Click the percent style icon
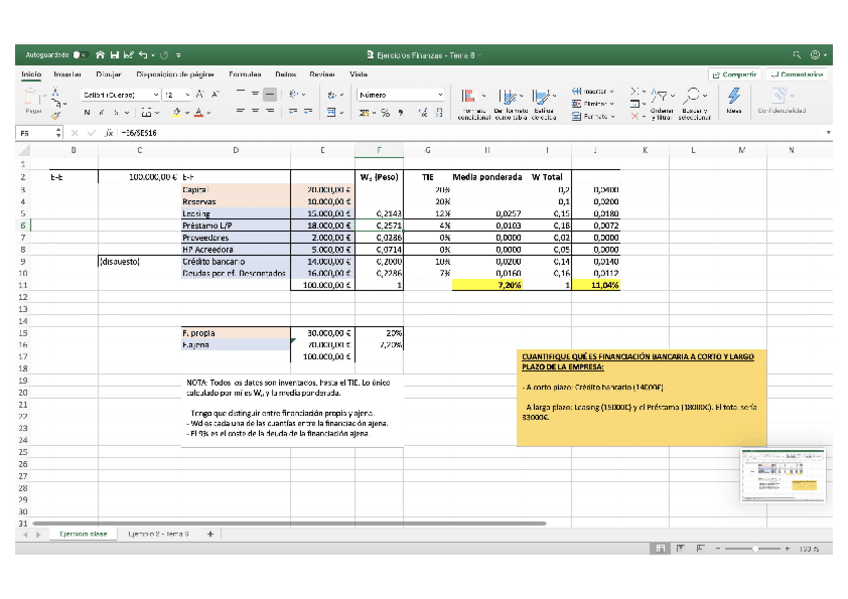The width and height of the screenshot is (848, 599). [x=385, y=112]
